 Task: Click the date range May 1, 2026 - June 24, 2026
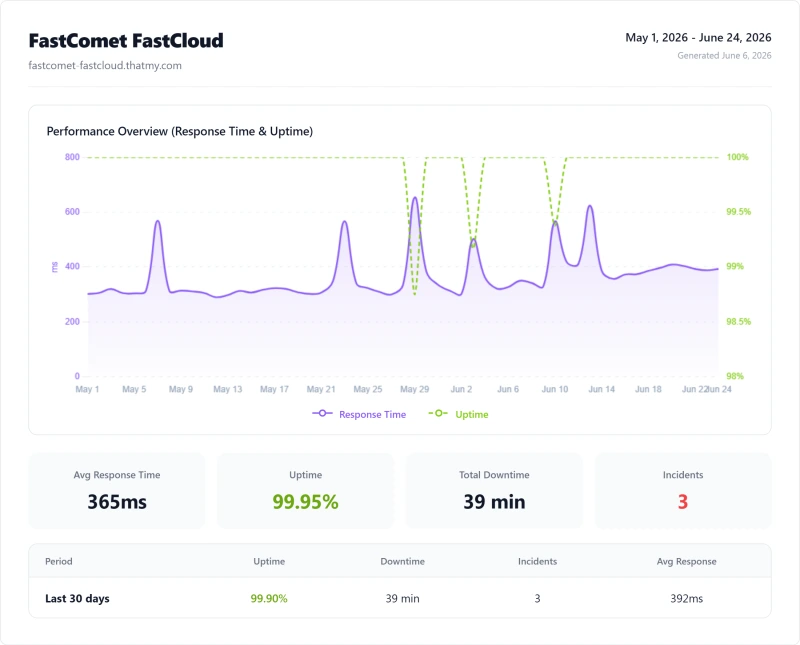[x=698, y=38]
